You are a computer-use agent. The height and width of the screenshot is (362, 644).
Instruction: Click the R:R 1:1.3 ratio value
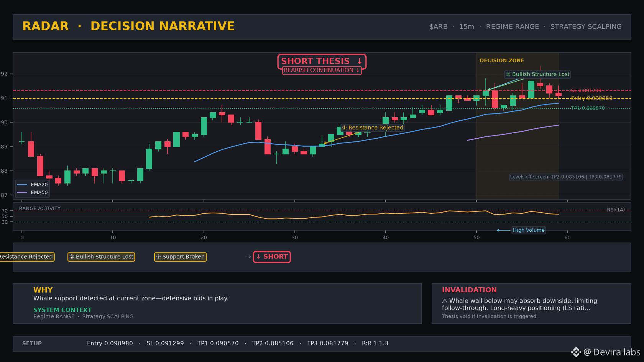pos(375,344)
